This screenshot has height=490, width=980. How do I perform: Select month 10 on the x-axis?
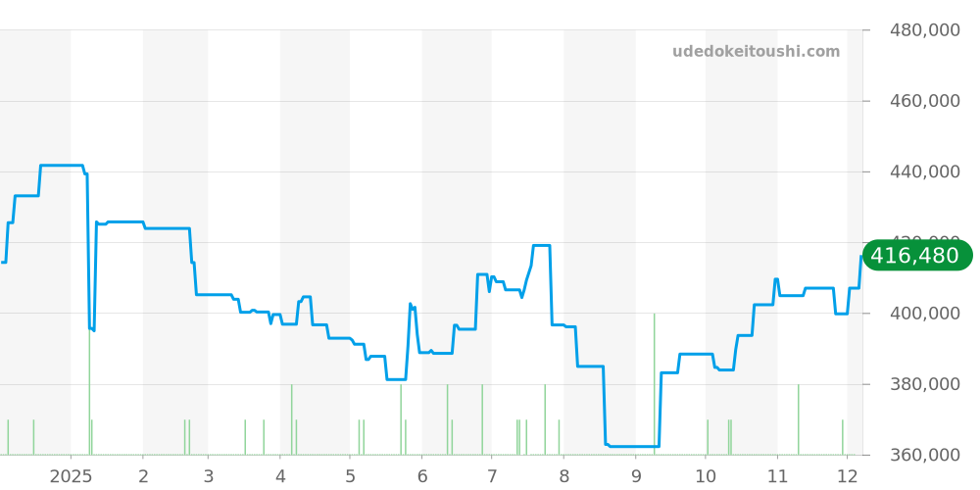(x=706, y=476)
